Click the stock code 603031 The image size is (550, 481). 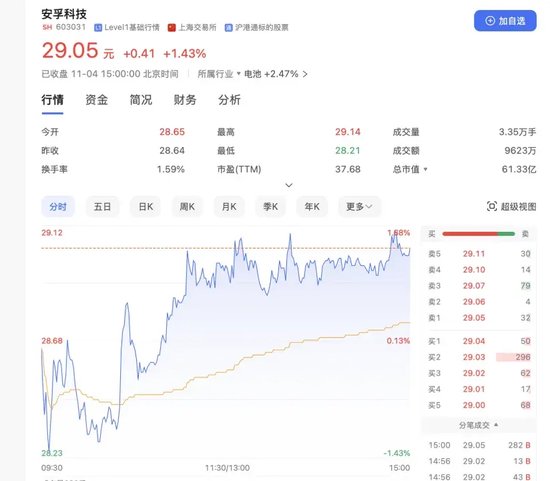point(71,27)
